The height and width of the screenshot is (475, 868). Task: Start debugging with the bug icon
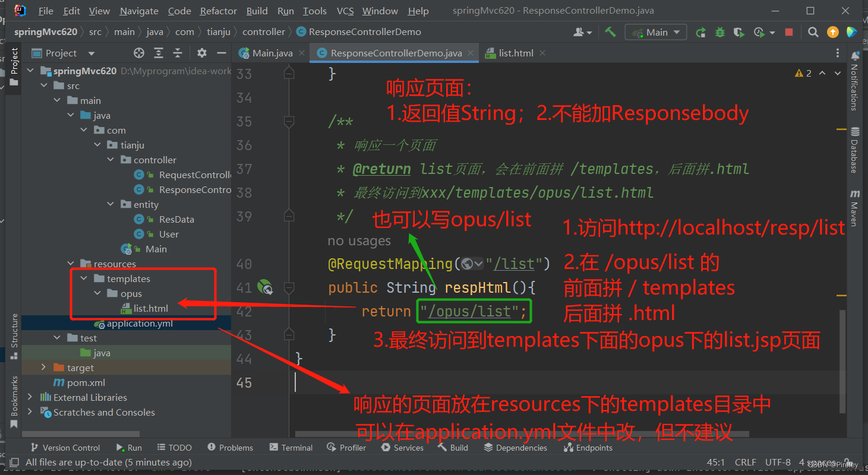[x=720, y=32]
